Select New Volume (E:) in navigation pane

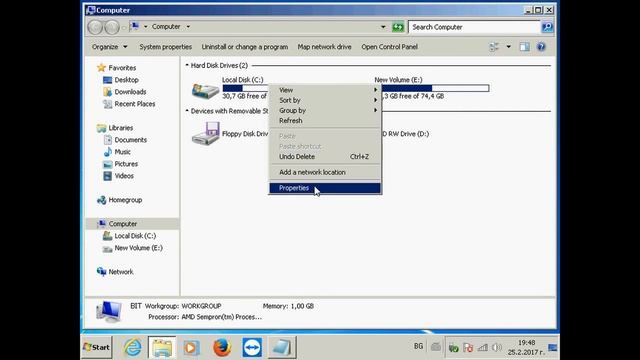pos(138,248)
